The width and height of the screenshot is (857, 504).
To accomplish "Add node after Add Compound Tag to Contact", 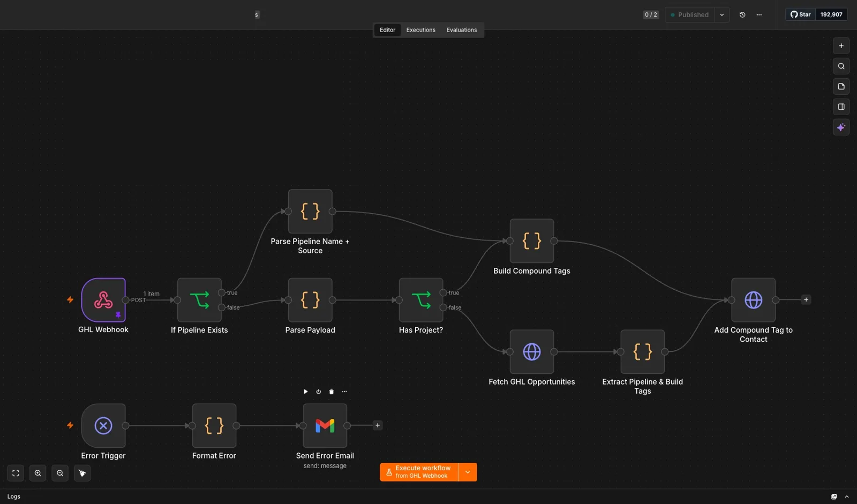I will (806, 299).
